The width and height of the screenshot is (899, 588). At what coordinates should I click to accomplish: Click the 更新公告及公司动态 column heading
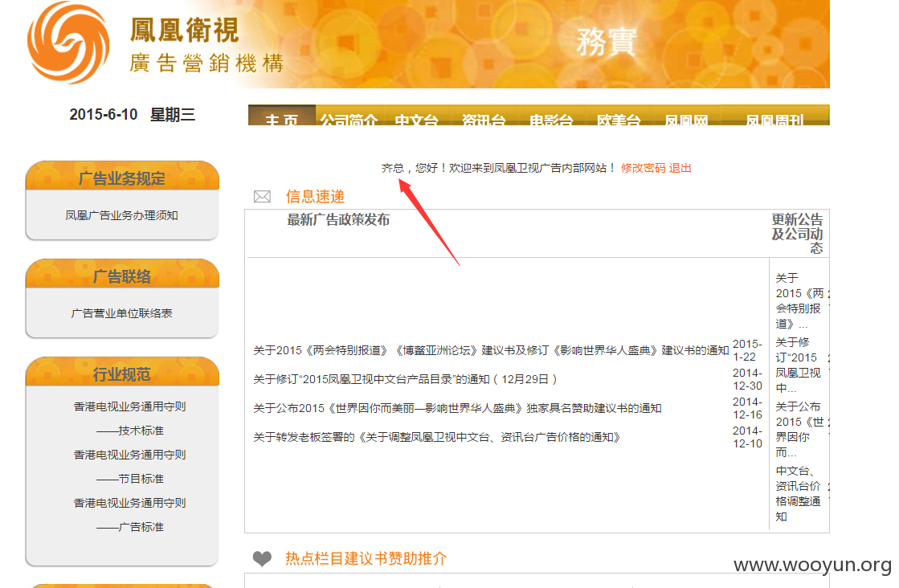tap(797, 233)
